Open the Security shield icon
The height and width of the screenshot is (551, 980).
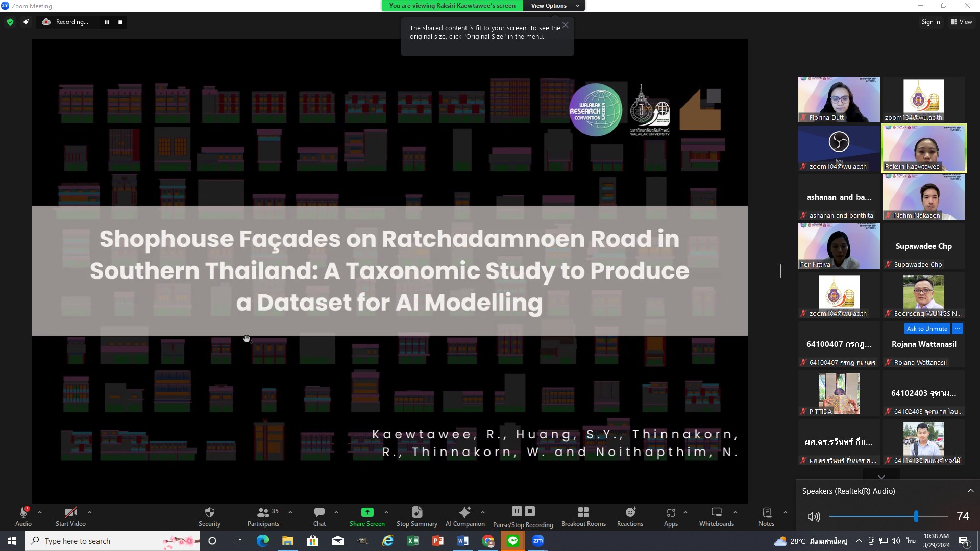[x=209, y=512]
